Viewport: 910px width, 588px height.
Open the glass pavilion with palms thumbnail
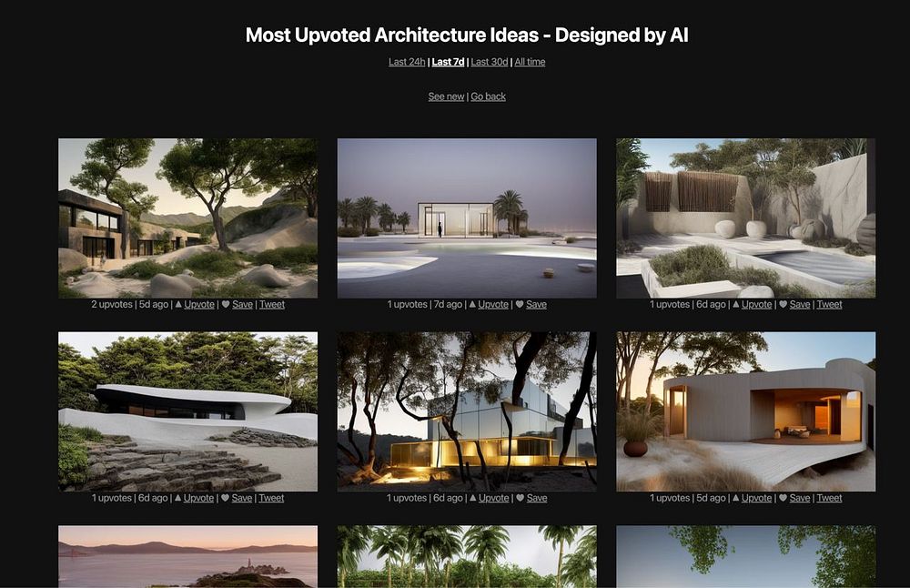point(467,218)
